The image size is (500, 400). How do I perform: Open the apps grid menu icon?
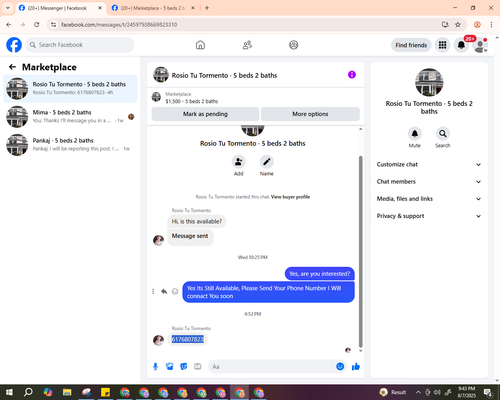[442, 45]
